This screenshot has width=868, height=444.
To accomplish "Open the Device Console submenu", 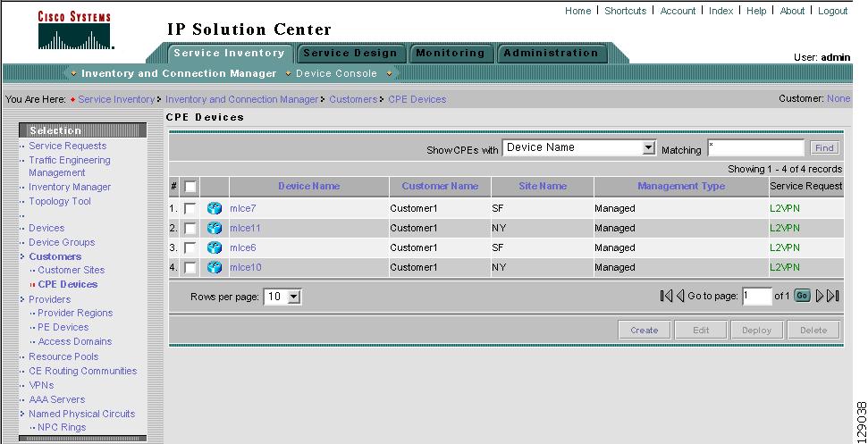I will pos(337,73).
